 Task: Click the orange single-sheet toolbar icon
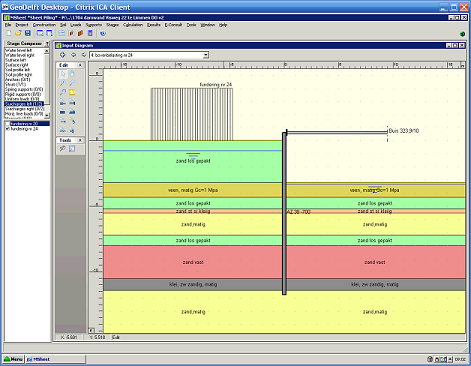tap(71, 33)
